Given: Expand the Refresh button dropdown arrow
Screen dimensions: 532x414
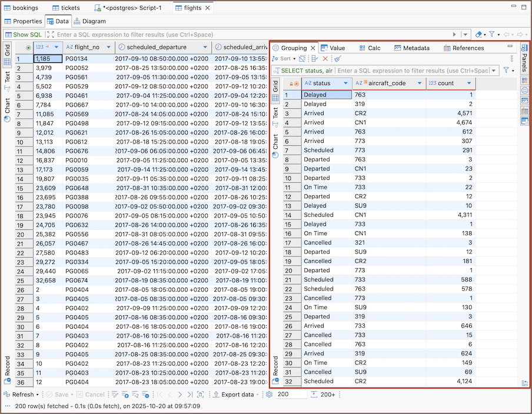Looking at the screenshot, I should click(36, 394).
